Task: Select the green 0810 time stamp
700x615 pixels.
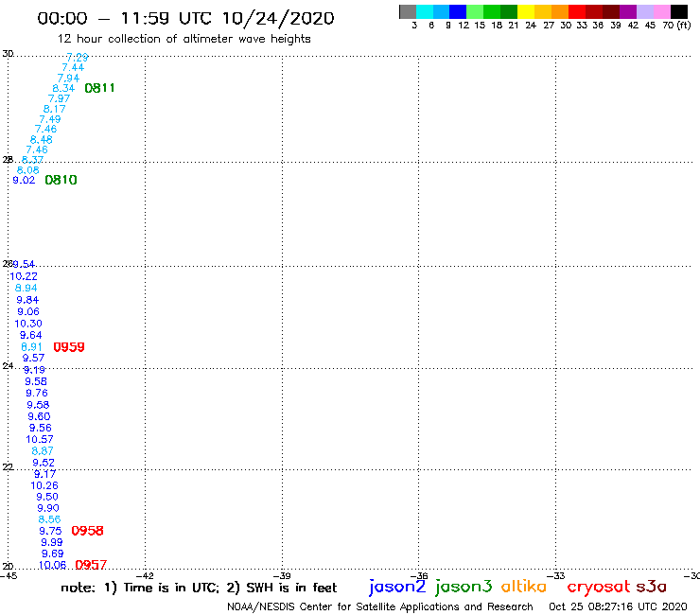Action: click(x=61, y=180)
